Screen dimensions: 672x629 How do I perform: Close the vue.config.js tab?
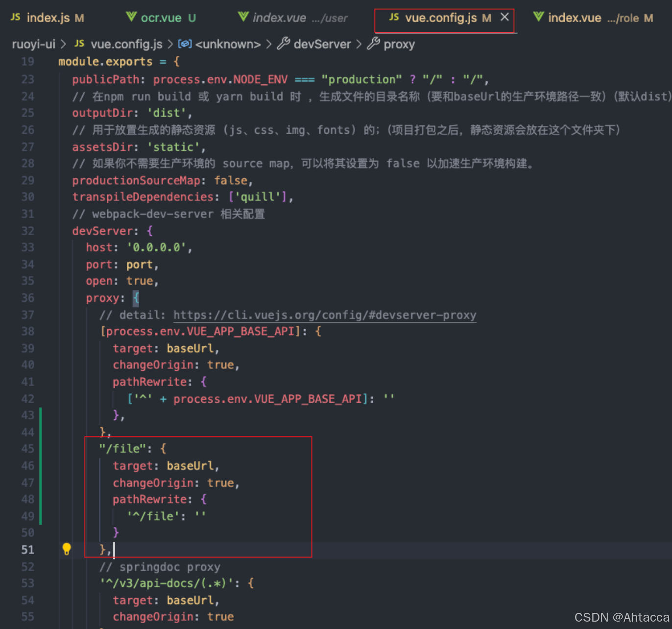[x=504, y=17]
